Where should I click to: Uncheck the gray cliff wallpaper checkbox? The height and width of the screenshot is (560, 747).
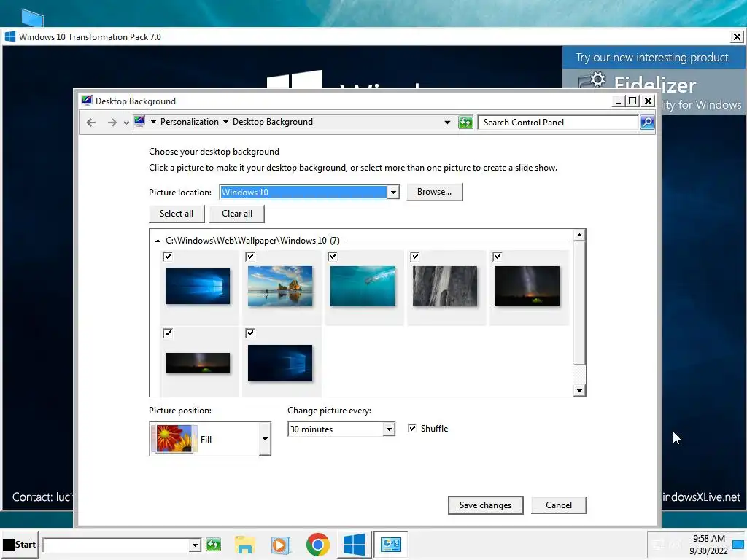click(415, 257)
